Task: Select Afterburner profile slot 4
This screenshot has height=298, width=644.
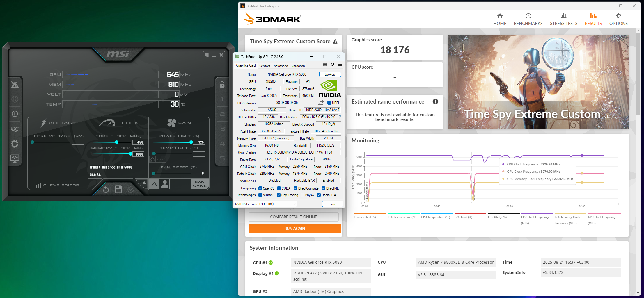Action: pyautogui.click(x=222, y=144)
